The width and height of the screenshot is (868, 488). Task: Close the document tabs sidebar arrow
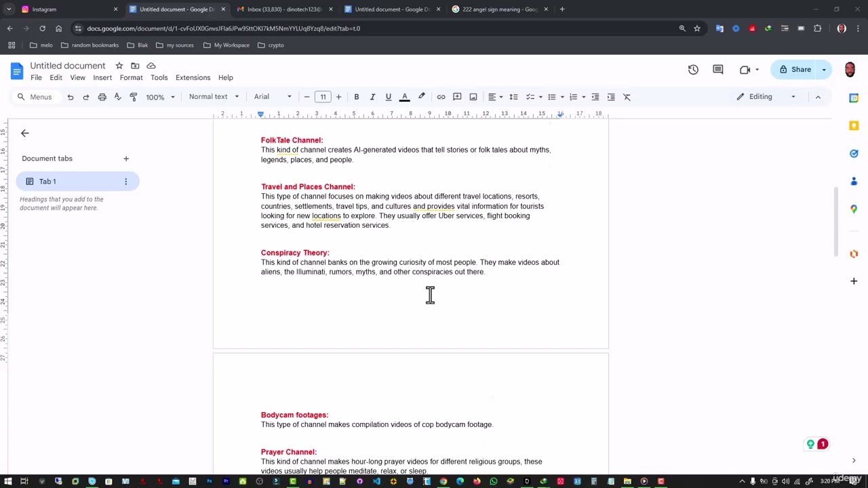(x=25, y=134)
